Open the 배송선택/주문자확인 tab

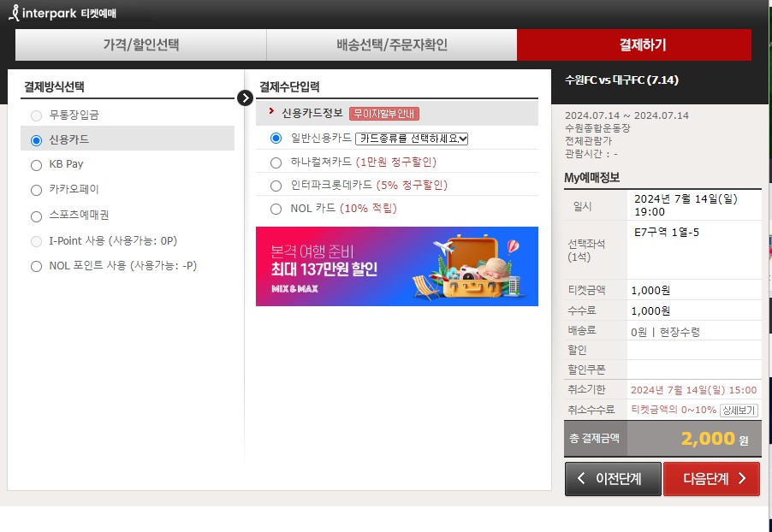coord(394,42)
